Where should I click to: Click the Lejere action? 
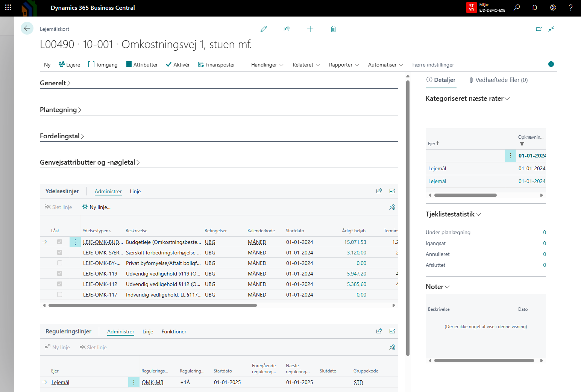click(x=69, y=65)
